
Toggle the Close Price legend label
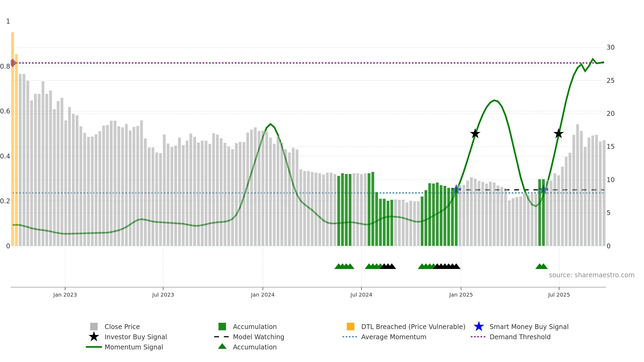(x=122, y=327)
